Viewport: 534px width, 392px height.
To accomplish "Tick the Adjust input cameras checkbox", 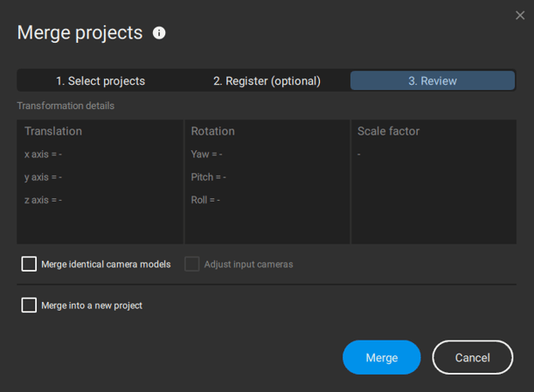I will point(192,264).
